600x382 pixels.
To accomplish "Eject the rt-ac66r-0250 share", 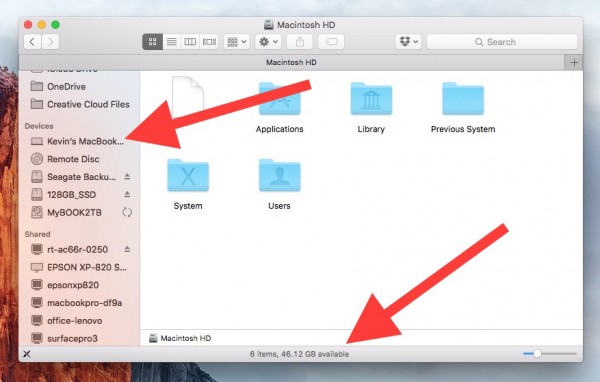I will pos(127,249).
